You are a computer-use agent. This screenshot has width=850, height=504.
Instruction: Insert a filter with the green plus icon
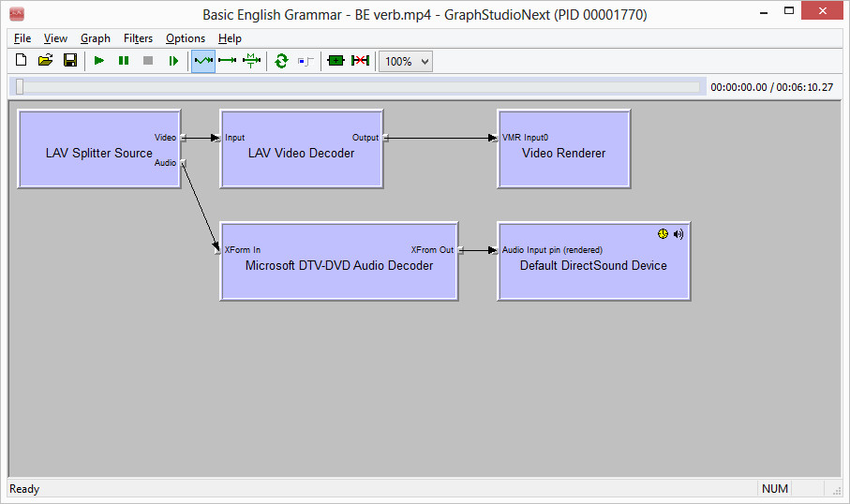(x=336, y=61)
